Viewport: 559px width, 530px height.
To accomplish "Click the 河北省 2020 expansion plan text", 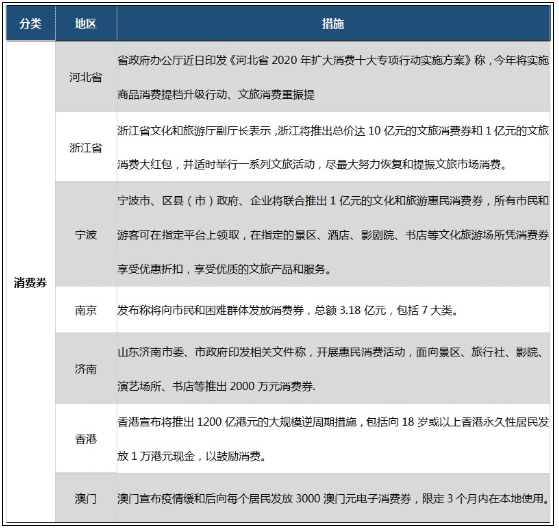I will click(333, 77).
